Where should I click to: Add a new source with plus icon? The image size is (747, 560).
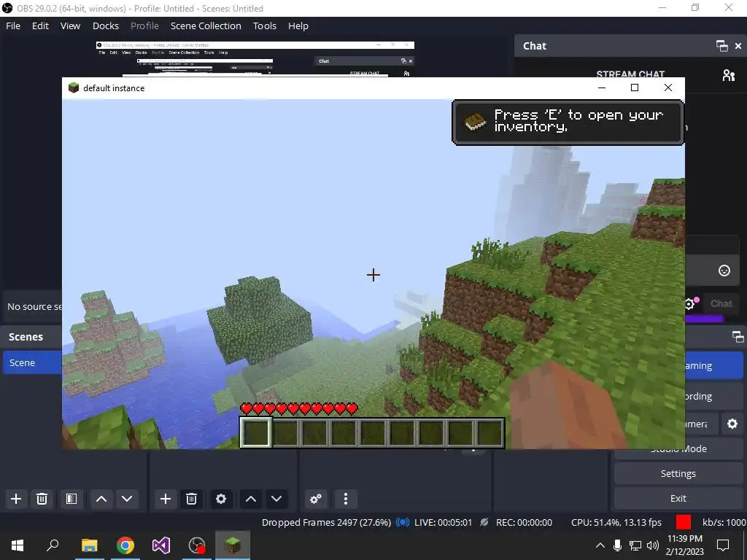[166, 499]
